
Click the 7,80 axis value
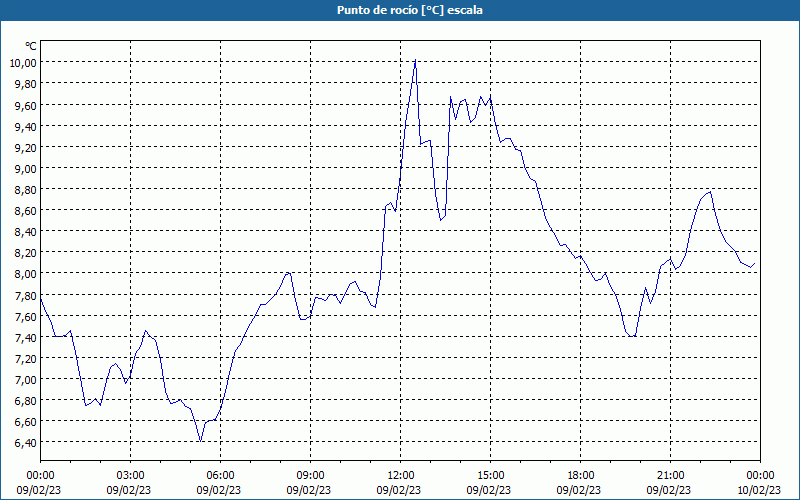click(x=26, y=295)
